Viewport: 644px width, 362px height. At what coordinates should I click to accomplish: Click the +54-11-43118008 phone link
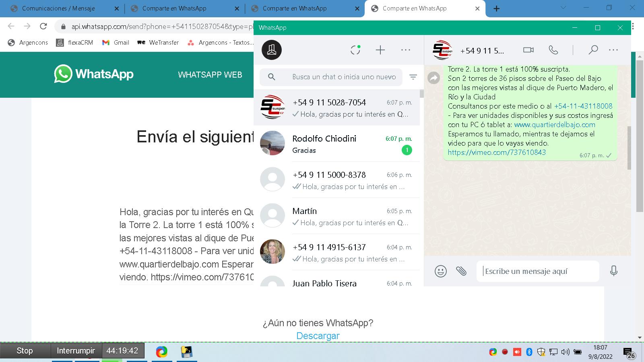coord(583,106)
